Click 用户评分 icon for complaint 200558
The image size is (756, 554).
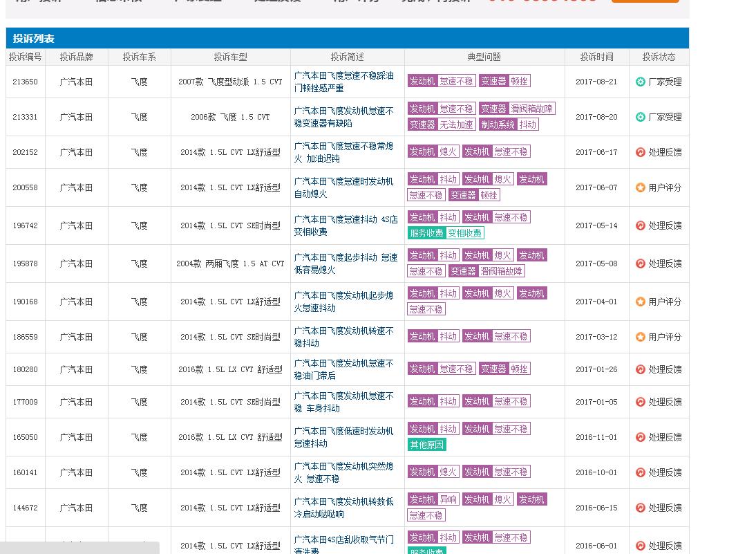[641, 187]
